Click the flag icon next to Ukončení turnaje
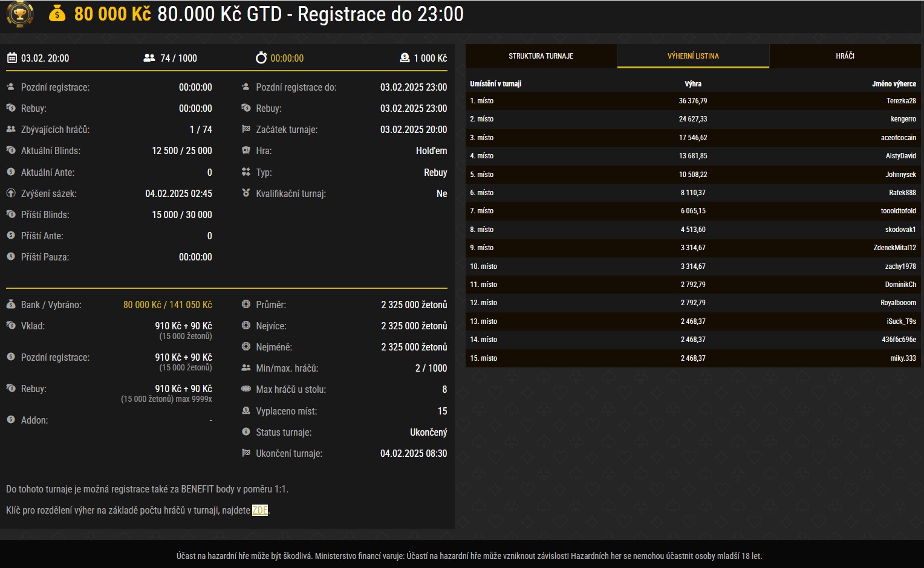The width and height of the screenshot is (924, 568). click(x=246, y=453)
